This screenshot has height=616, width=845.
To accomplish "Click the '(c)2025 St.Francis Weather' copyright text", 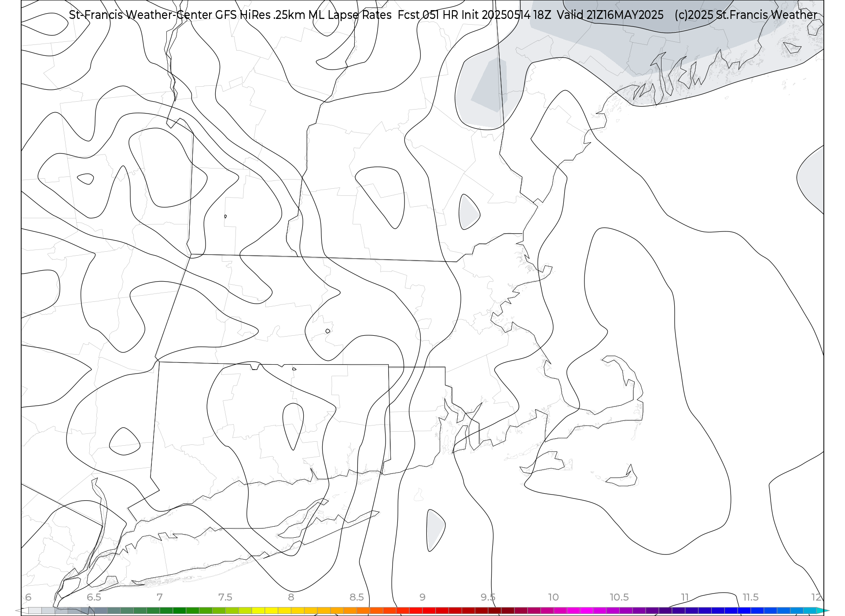I will coord(746,15).
